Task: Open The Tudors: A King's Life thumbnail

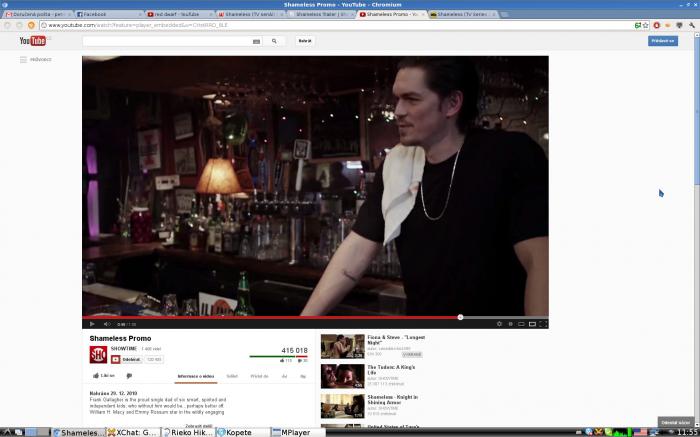Action: coord(342,376)
